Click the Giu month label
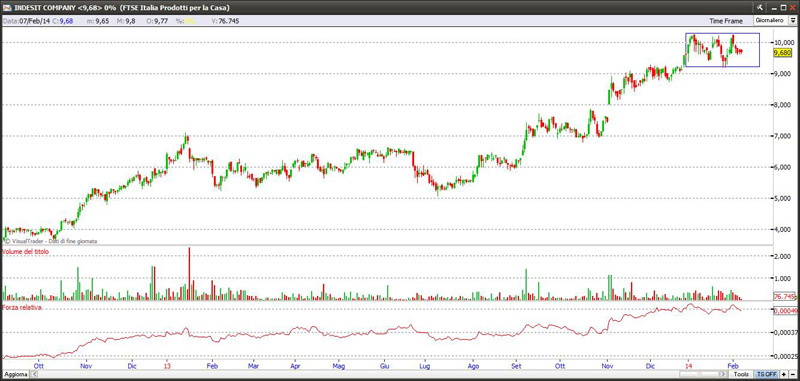 point(386,365)
